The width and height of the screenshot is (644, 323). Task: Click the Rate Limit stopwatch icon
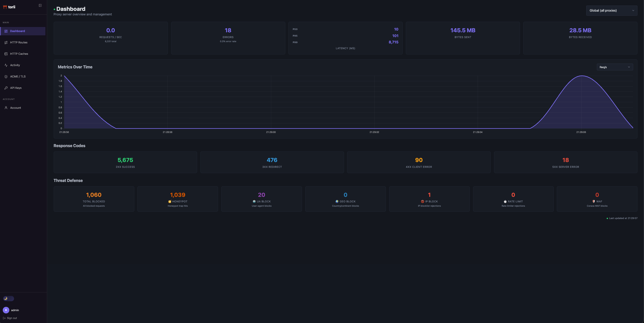[x=505, y=202]
